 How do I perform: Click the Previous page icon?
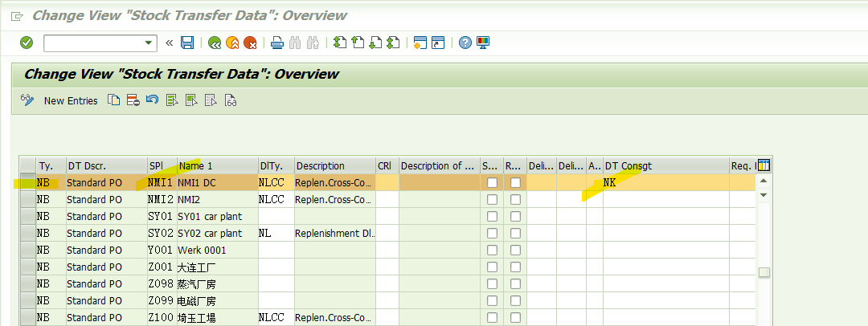(x=358, y=43)
